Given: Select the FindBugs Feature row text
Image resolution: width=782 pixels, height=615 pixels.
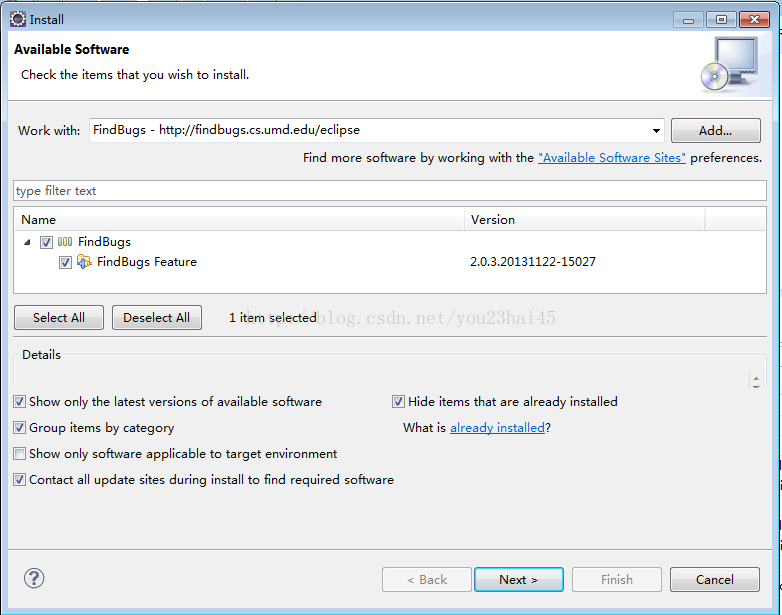Looking at the screenshot, I should pos(147,262).
